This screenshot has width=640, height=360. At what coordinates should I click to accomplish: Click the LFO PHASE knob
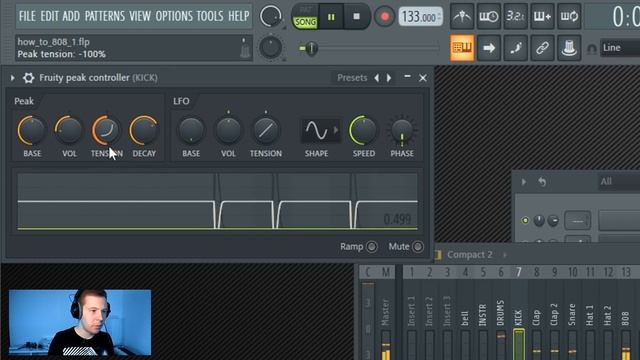pos(402,131)
